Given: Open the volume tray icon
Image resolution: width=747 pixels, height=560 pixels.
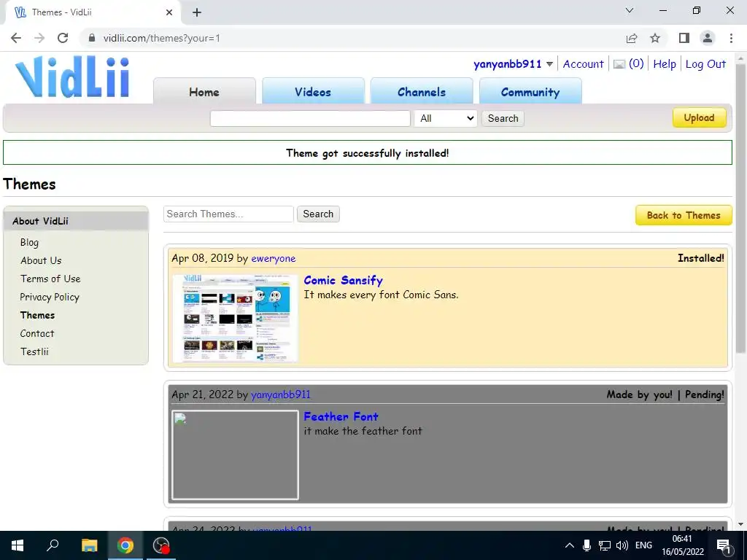Looking at the screenshot, I should tap(622, 545).
